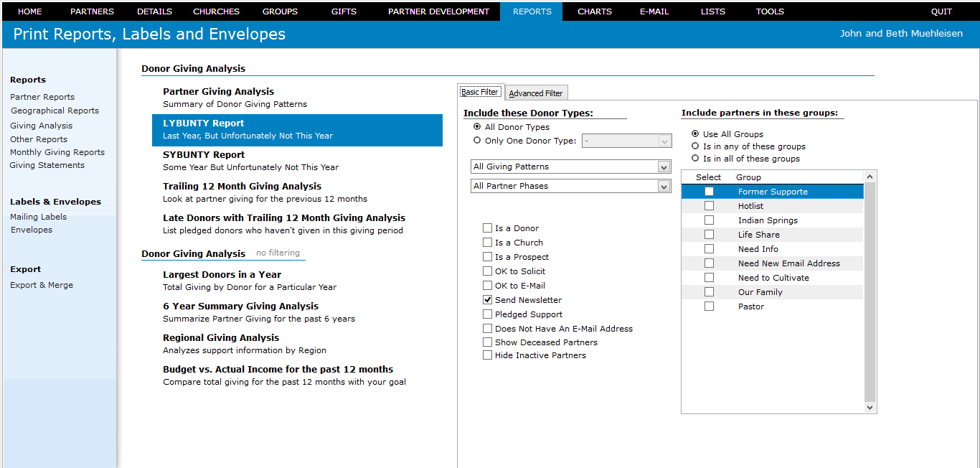Select Largest Donors in a Year report

click(297, 281)
